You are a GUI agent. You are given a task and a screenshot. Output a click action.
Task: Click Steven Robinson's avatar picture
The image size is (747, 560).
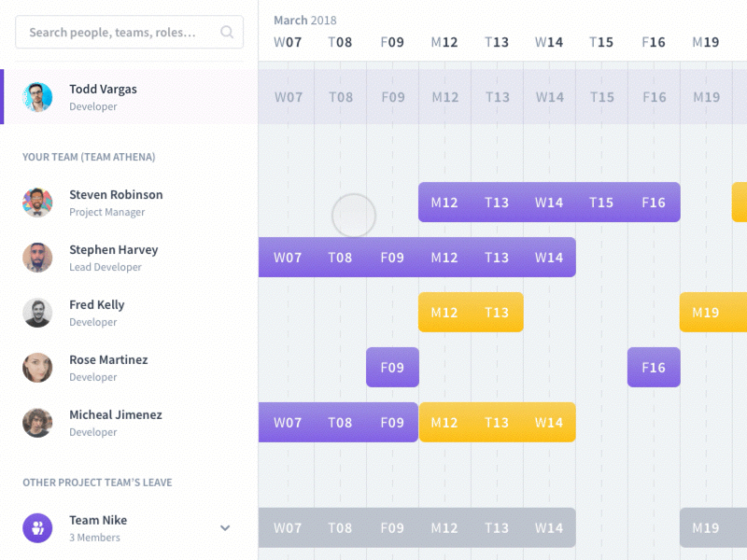pos(37,203)
